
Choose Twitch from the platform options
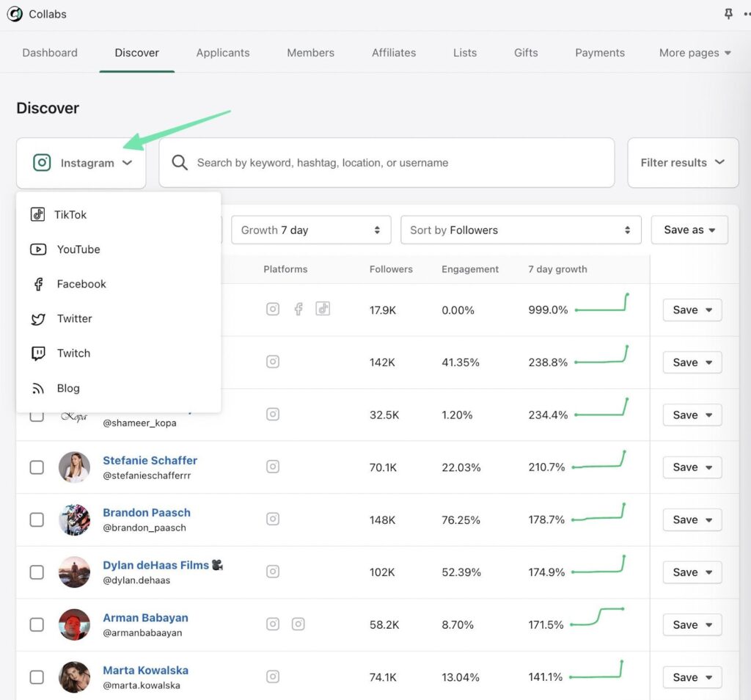click(x=73, y=353)
